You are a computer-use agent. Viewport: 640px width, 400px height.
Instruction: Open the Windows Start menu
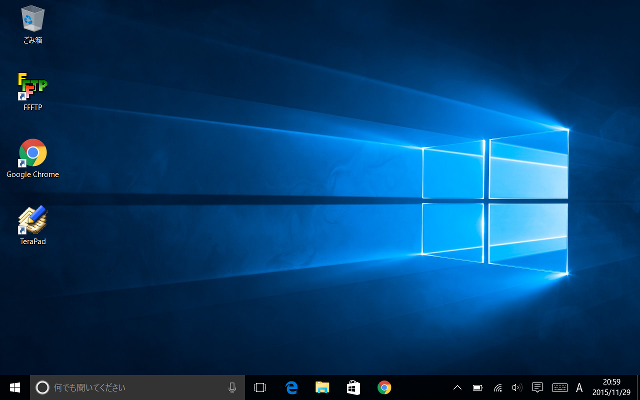point(15,387)
